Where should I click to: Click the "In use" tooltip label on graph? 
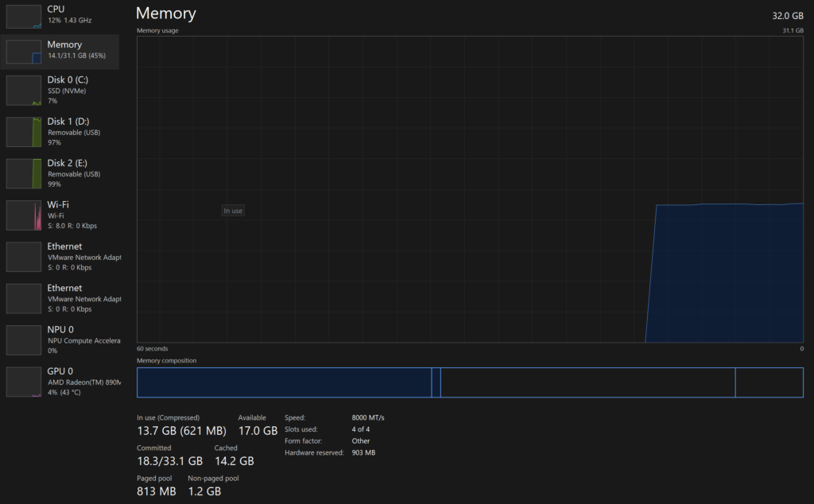tap(233, 211)
